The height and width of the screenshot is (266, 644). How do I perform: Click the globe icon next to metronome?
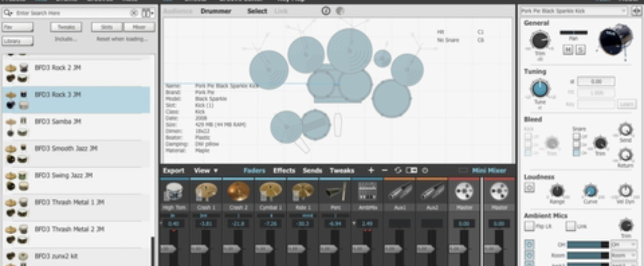(340, 11)
